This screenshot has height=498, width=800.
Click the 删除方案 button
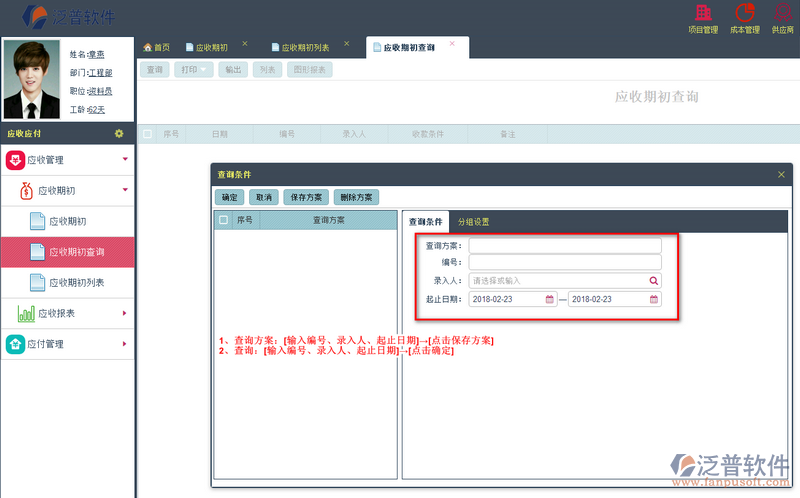(356, 197)
